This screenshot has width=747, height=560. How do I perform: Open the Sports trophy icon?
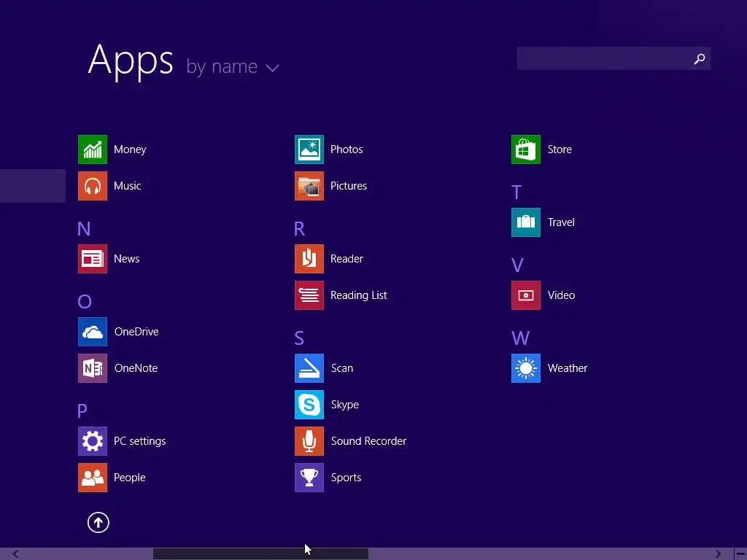pyautogui.click(x=309, y=478)
